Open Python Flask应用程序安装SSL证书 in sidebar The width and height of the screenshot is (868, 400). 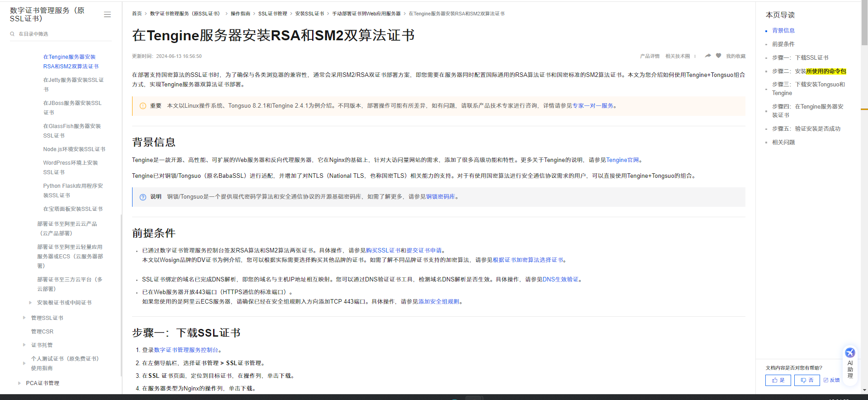point(73,190)
